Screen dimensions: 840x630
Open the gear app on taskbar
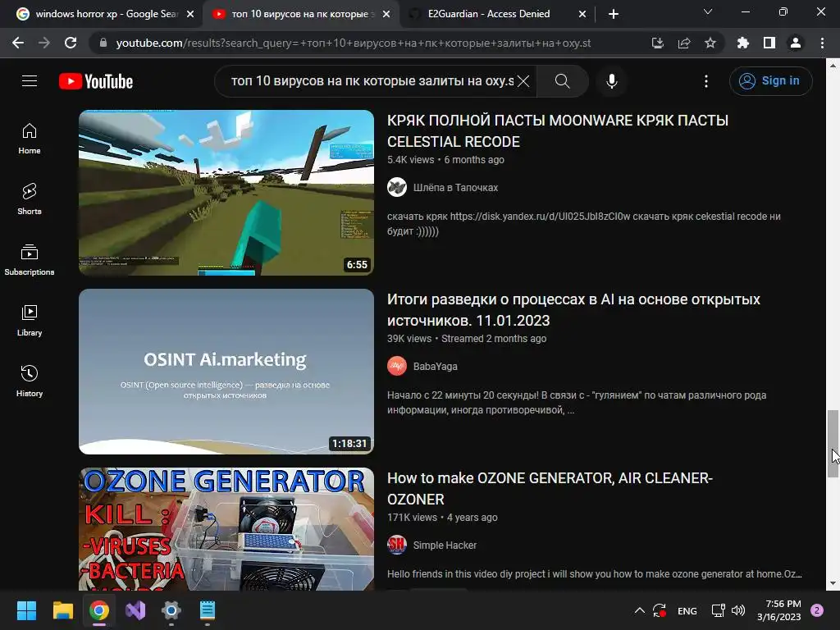(x=171, y=610)
